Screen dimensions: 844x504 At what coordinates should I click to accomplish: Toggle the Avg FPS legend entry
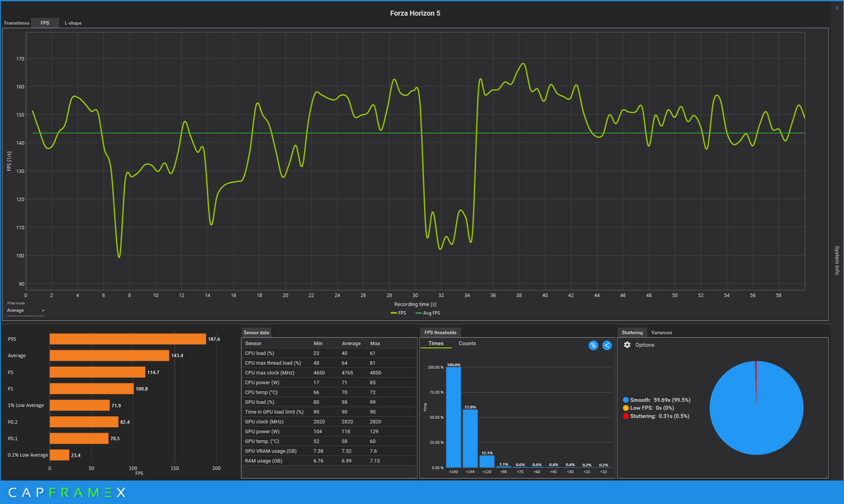pos(427,313)
